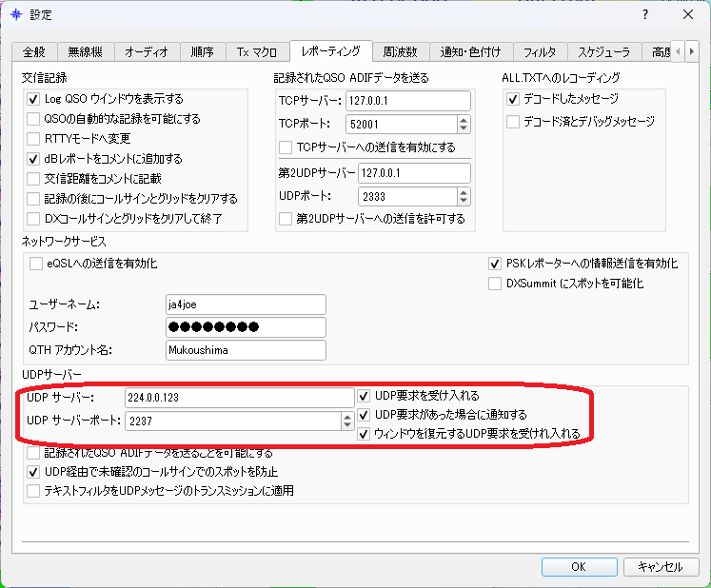Click the ユーザーネーム field with ja4joe
711x588 pixels.
click(x=246, y=304)
